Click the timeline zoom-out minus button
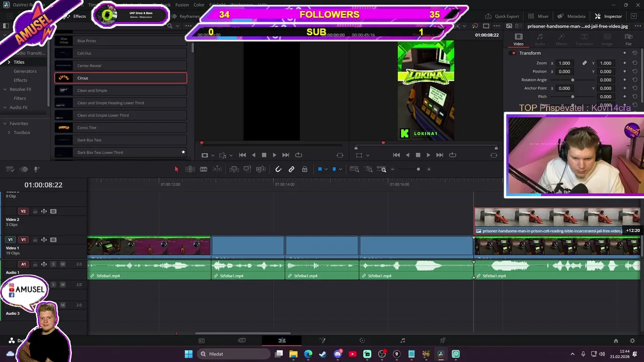 [393, 169]
